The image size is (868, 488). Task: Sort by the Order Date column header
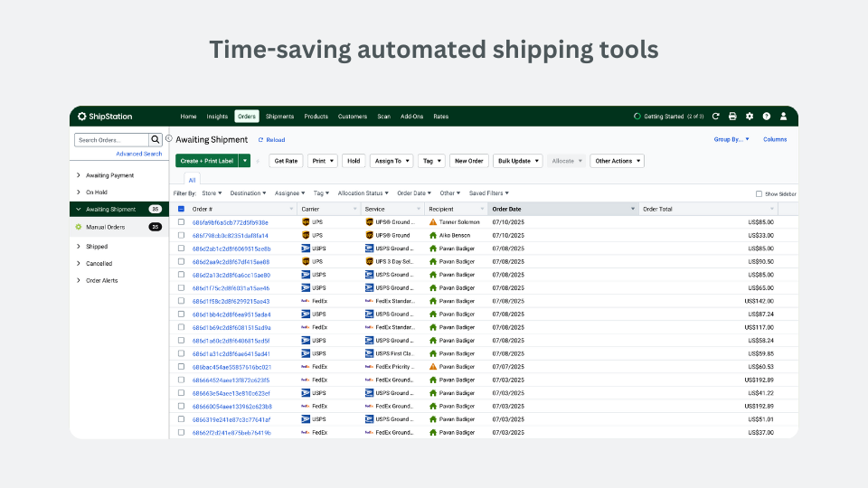coord(563,209)
